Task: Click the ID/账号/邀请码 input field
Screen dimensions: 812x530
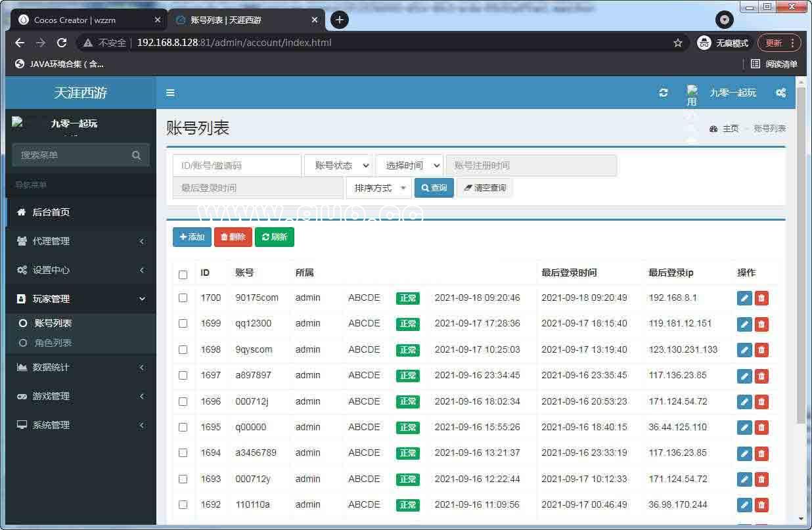Action: pos(237,166)
